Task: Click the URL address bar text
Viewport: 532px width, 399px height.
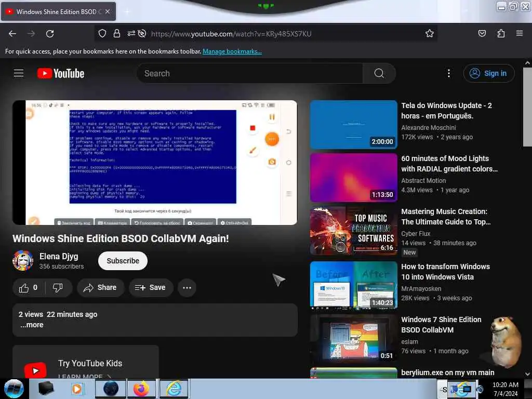Action: (231, 34)
